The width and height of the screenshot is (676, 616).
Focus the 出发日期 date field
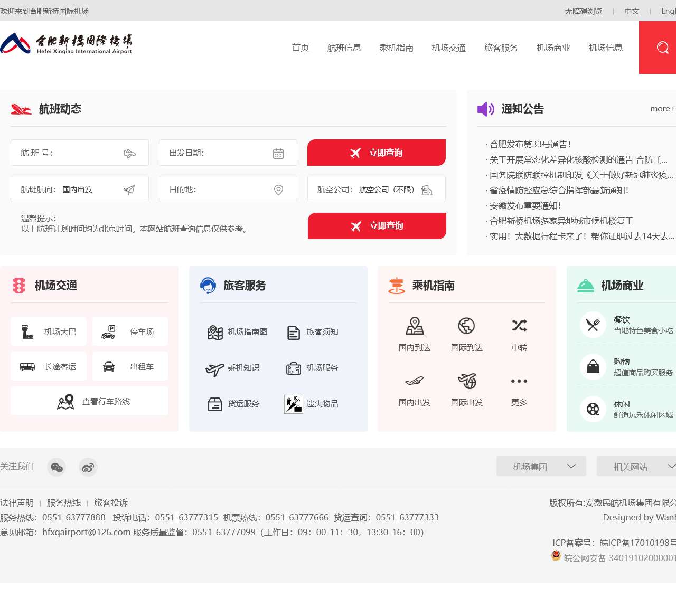tap(228, 153)
